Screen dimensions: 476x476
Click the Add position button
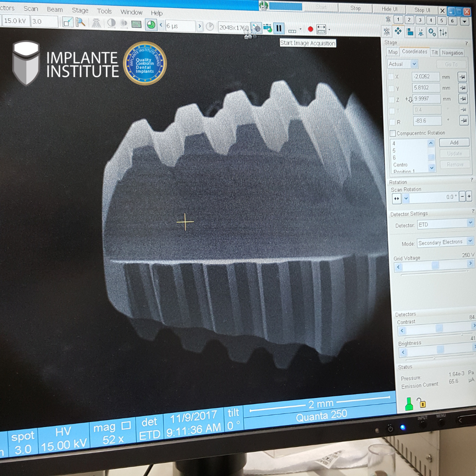pyautogui.click(x=454, y=143)
